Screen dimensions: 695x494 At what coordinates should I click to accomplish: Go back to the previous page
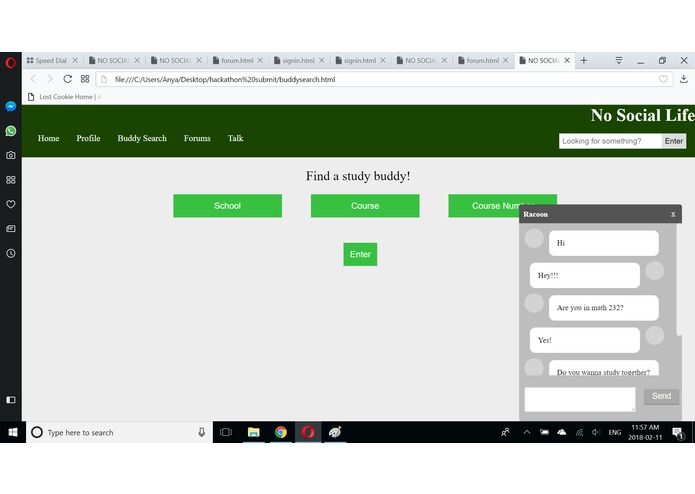33,79
